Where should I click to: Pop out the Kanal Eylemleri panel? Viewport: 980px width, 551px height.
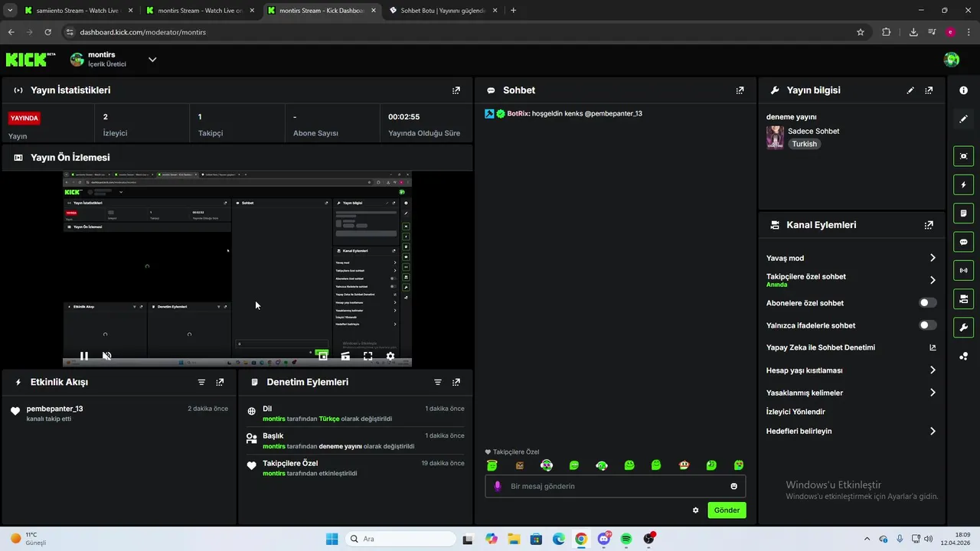[x=929, y=225]
